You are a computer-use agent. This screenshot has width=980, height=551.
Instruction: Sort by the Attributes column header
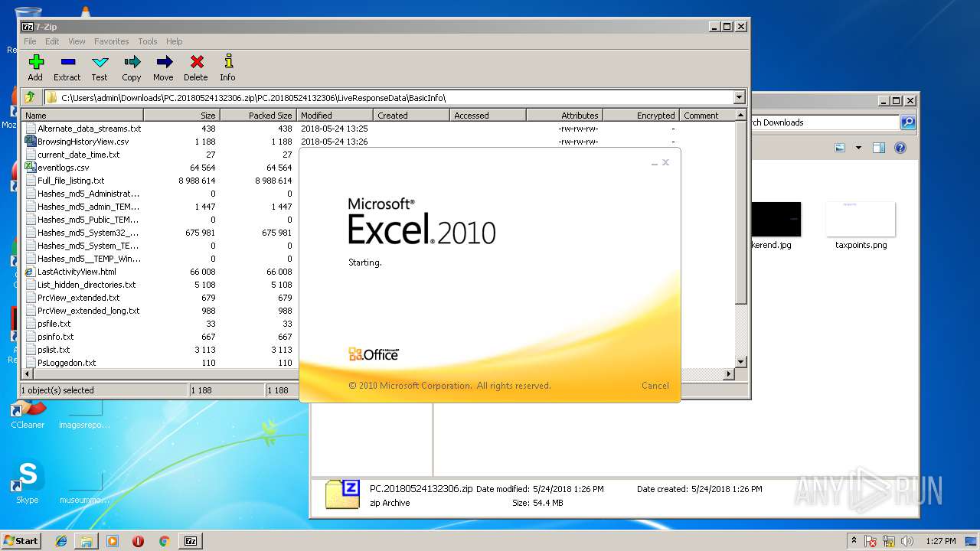tap(565, 115)
